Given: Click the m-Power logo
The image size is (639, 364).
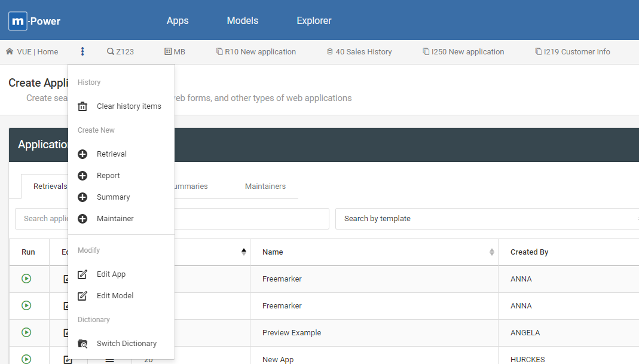Looking at the screenshot, I should coord(35,21).
